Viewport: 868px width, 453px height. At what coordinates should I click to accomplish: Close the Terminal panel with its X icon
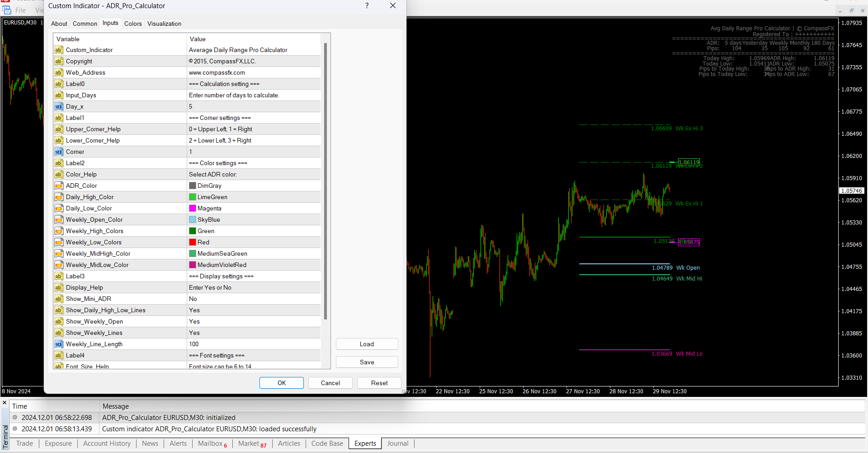5,403
